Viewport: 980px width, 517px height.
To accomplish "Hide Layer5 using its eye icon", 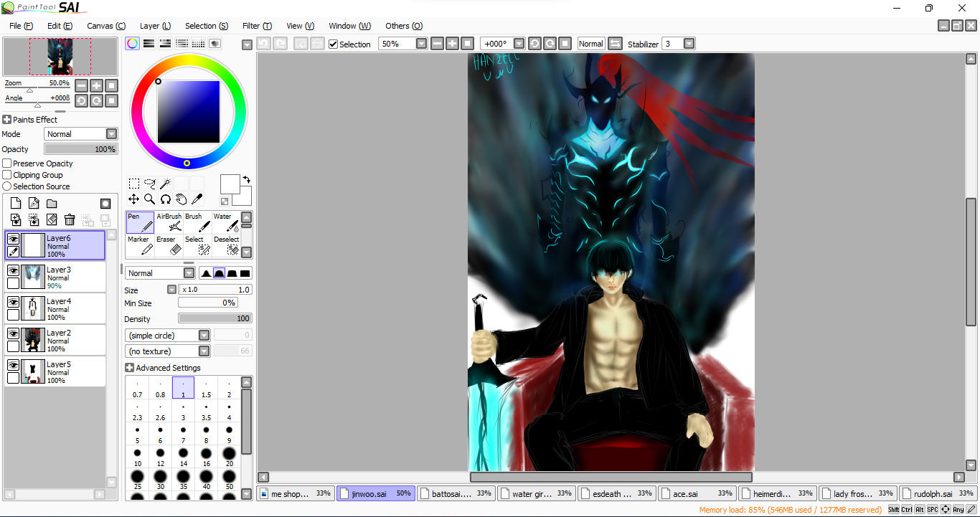I will 13,365.
